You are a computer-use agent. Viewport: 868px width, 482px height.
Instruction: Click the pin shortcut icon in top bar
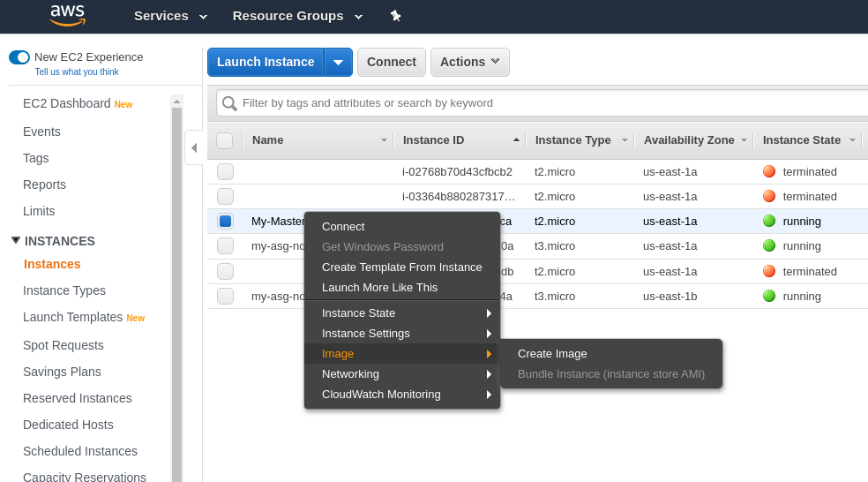tap(395, 16)
